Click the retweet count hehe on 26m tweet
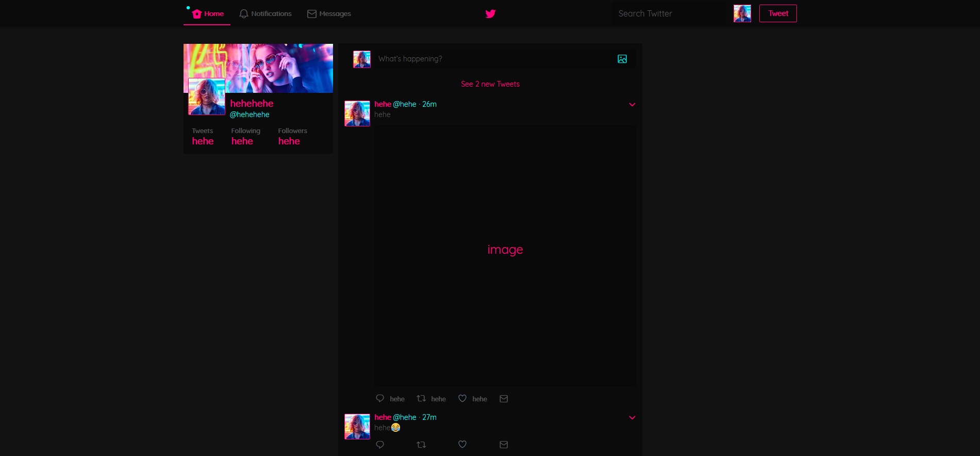This screenshot has width=980, height=456. coord(438,399)
